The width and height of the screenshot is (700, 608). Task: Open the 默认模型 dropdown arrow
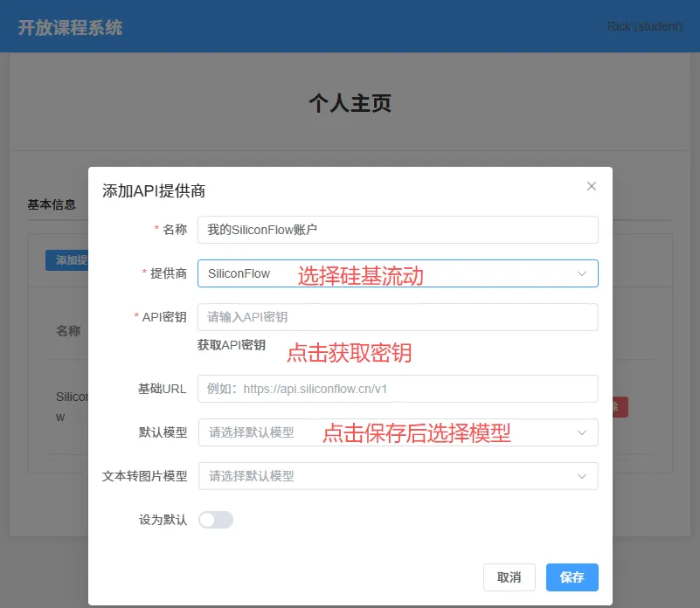click(x=582, y=432)
